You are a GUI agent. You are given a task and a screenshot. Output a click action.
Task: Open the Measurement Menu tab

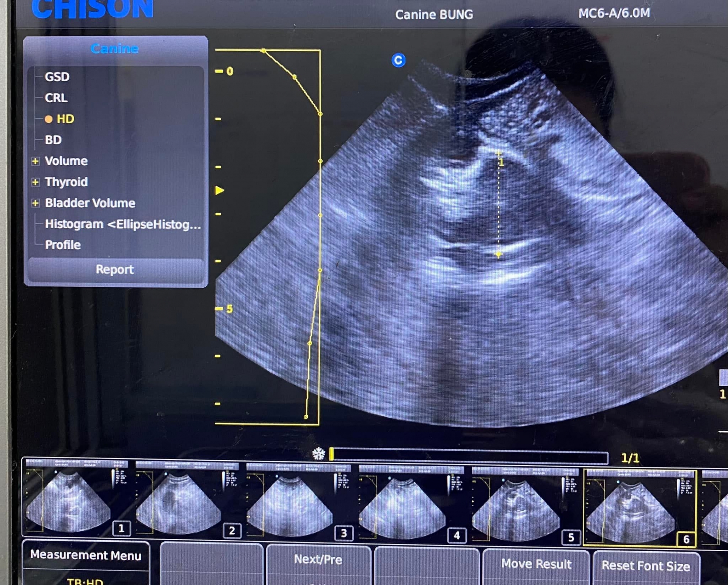(x=86, y=555)
